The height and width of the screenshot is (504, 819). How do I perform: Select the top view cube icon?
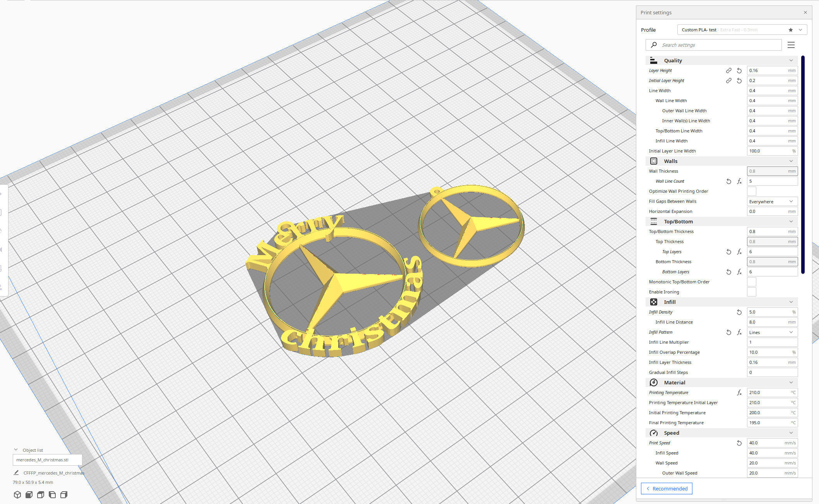(x=41, y=495)
